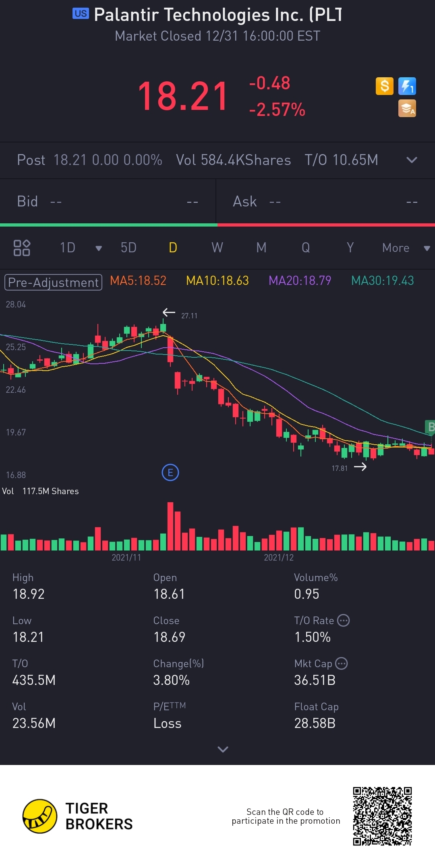
Task: Open the 1D interval dropdown arrow
Action: coord(98,248)
